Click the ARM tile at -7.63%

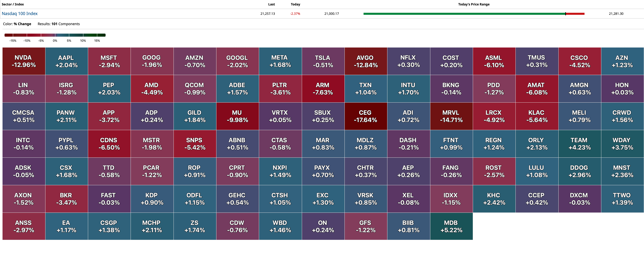pyautogui.click(x=323, y=89)
